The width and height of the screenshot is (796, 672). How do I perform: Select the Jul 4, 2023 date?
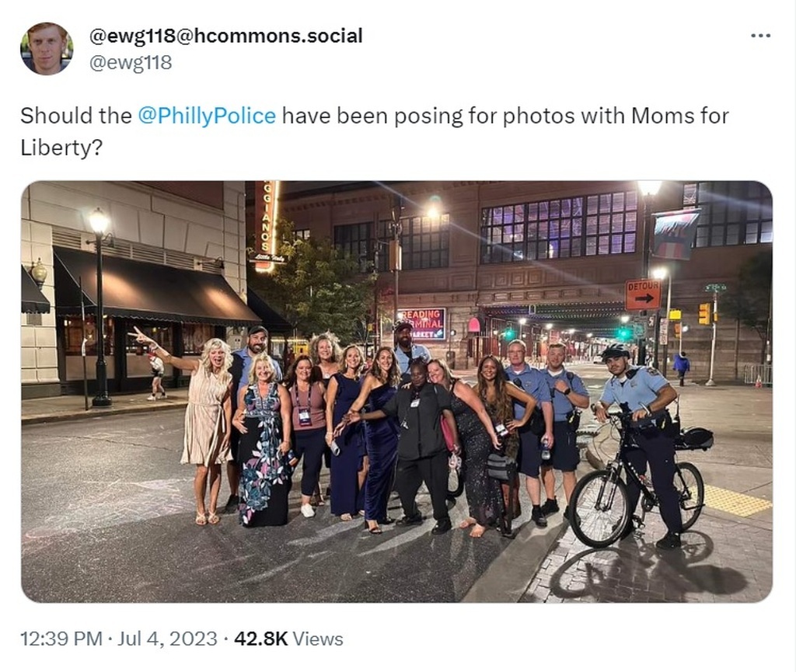click(167, 639)
